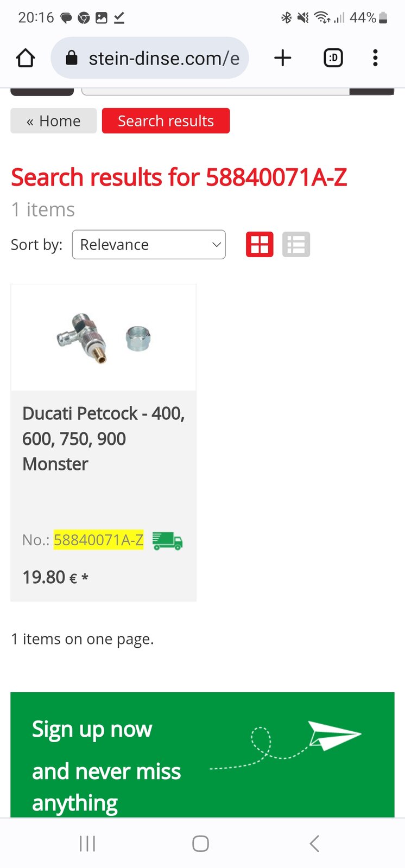Open the Sort by Relevance dropdown
The height and width of the screenshot is (868, 405).
(149, 245)
